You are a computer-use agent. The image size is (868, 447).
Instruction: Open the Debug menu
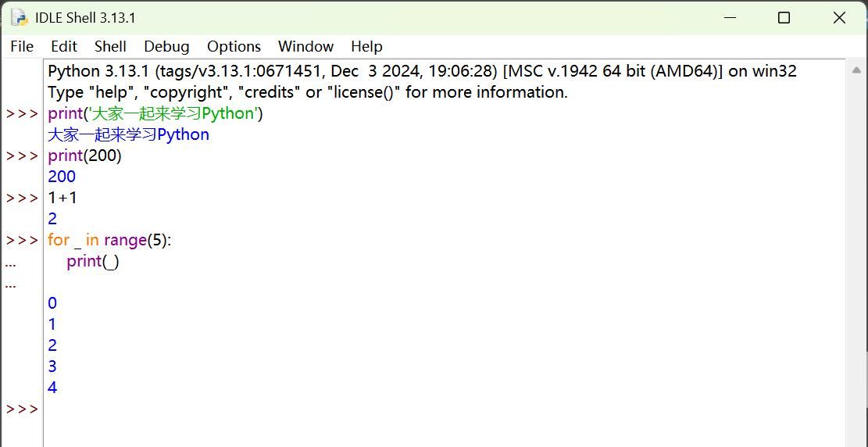pos(166,46)
